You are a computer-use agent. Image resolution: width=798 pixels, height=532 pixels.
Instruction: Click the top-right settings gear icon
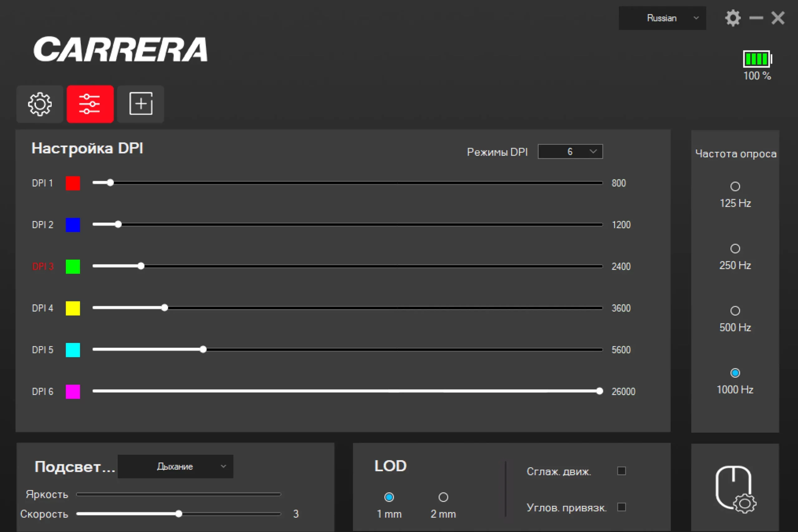733,18
